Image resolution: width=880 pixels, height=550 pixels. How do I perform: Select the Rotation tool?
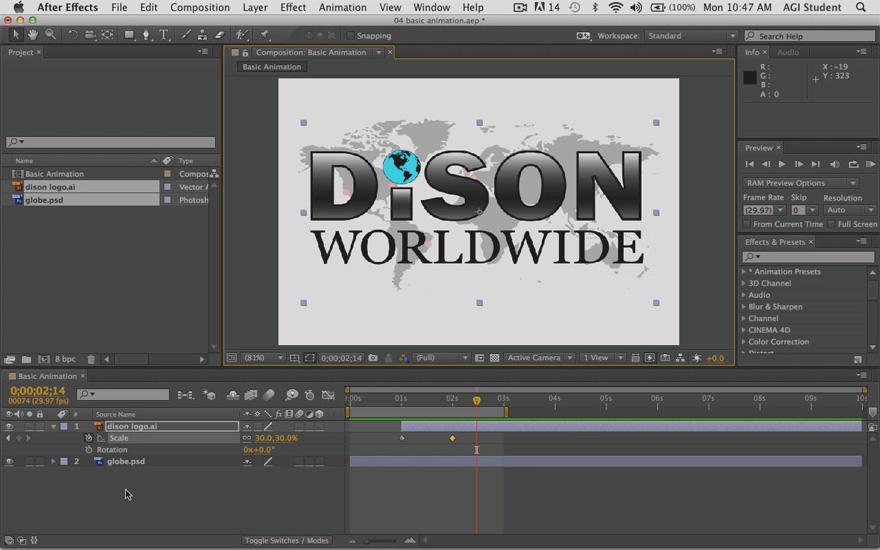pos(72,35)
